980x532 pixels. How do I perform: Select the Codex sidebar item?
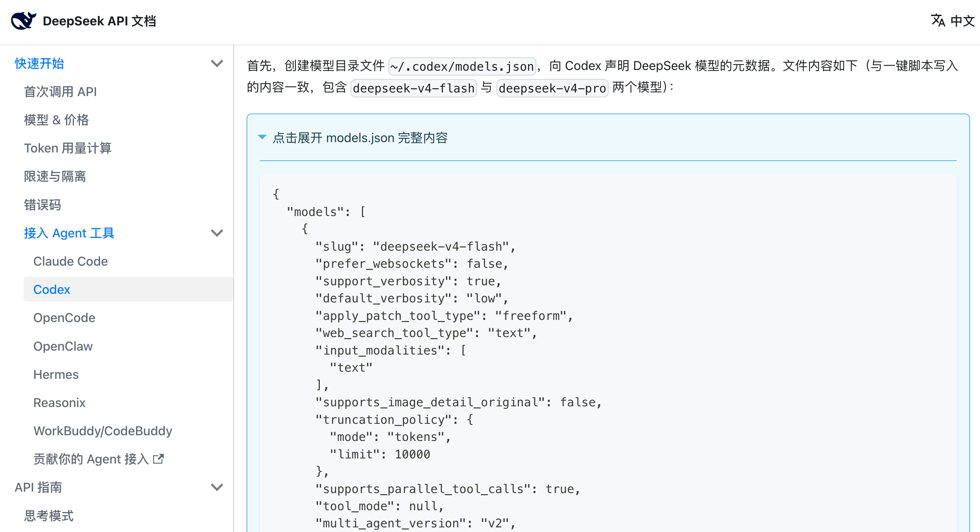point(128,289)
